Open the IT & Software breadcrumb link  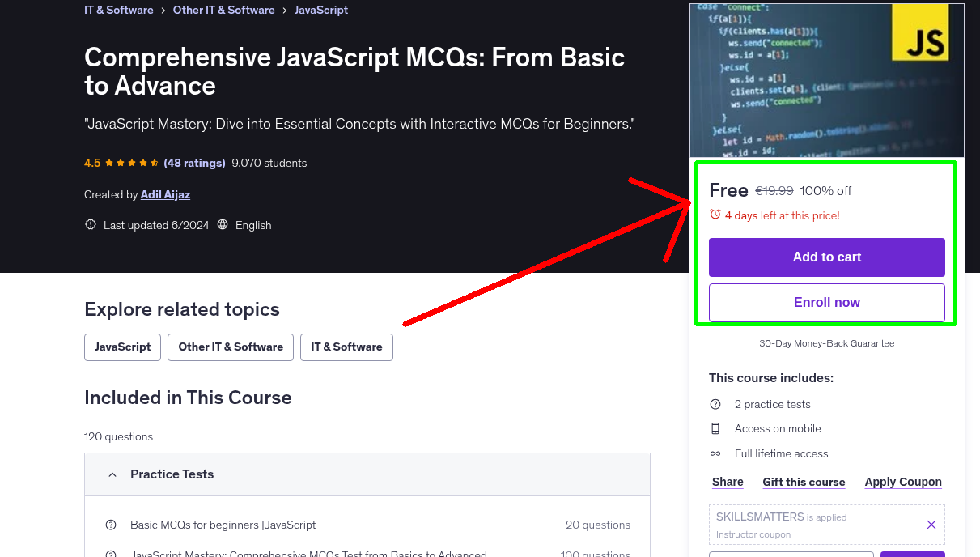coord(118,10)
